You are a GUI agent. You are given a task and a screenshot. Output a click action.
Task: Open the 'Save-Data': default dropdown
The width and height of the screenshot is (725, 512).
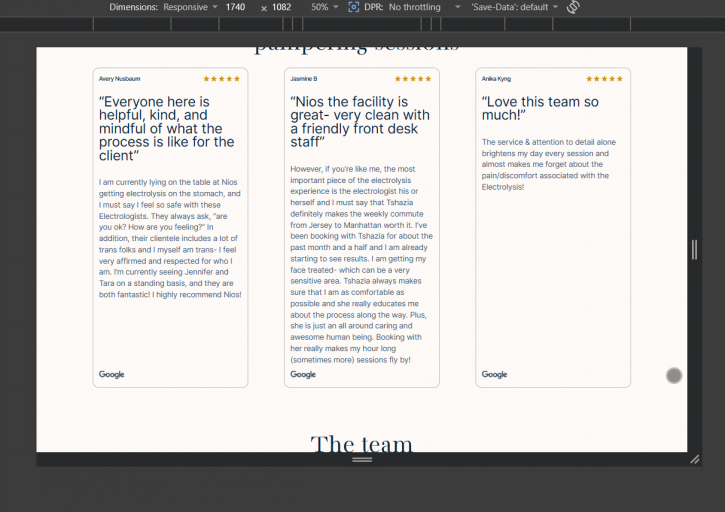point(515,7)
